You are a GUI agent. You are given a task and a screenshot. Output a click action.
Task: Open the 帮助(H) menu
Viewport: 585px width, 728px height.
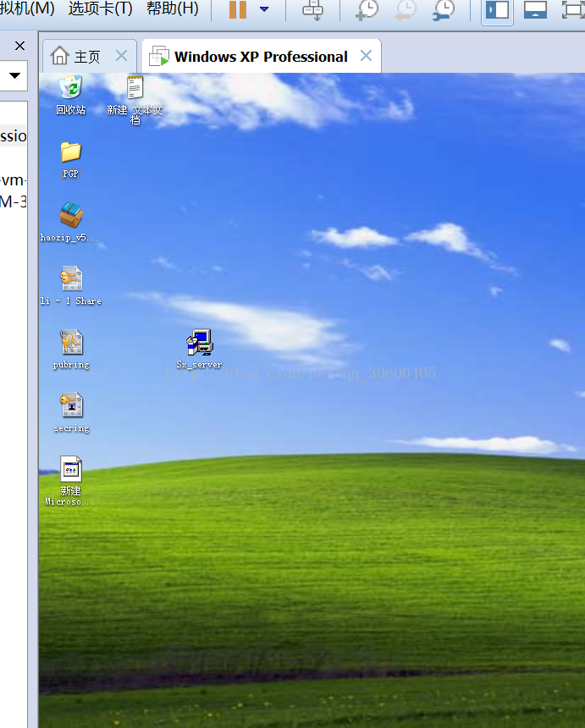(x=172, y=8)
